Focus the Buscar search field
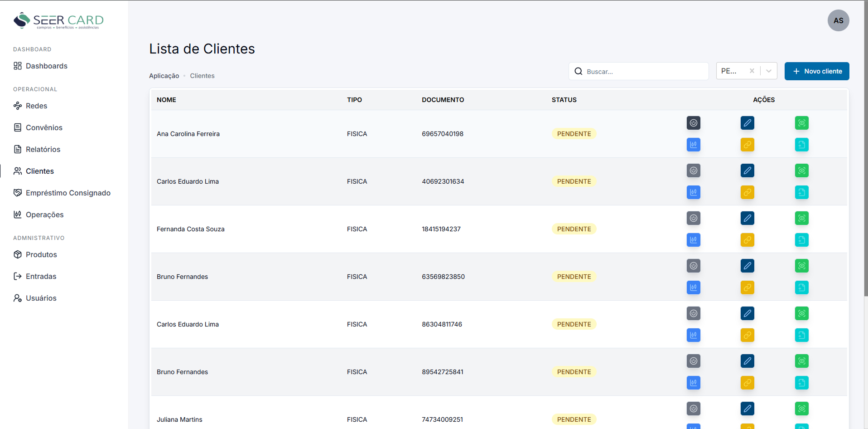 coord(643,71)
